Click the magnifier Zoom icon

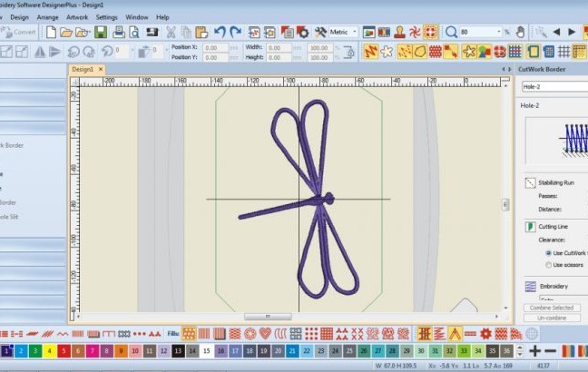pyautogui.click(x=451, y=33)
